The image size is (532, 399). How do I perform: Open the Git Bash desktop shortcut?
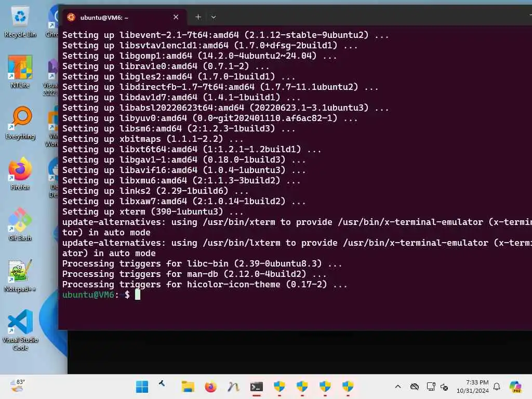pos(20,224)
